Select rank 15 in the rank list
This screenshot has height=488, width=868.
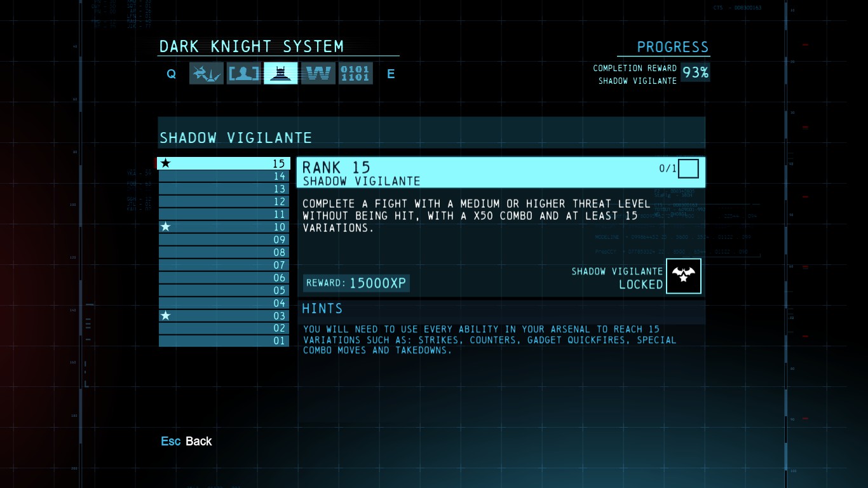(x=224, y=163)
